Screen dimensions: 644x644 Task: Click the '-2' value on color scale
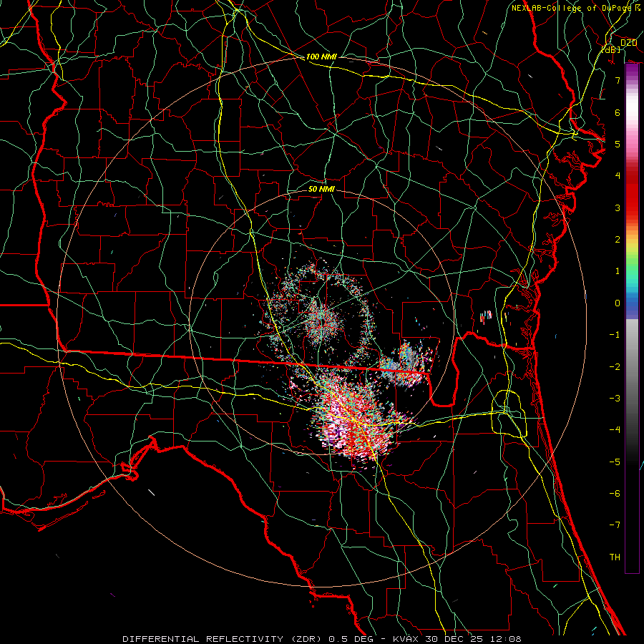(x=615, y=366)
